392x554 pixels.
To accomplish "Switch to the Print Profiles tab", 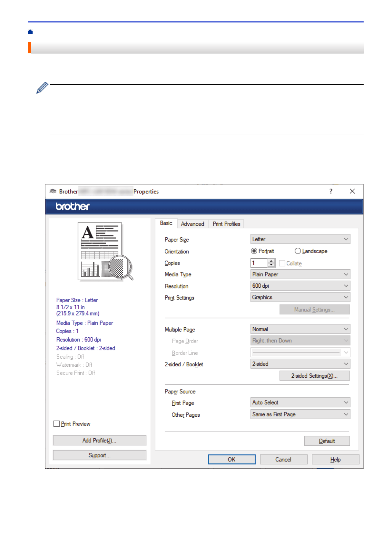I will [226, 224].
